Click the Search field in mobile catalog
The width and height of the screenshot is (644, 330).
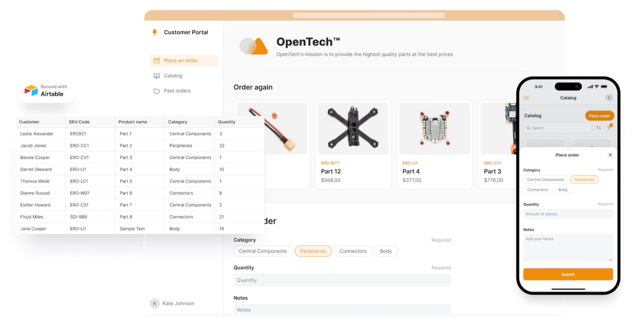[557, 128]
